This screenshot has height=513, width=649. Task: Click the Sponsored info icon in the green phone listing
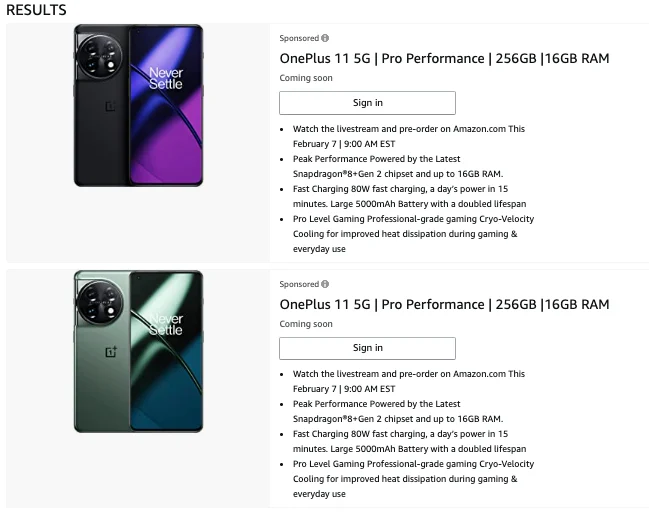click(x=325, y=284)
